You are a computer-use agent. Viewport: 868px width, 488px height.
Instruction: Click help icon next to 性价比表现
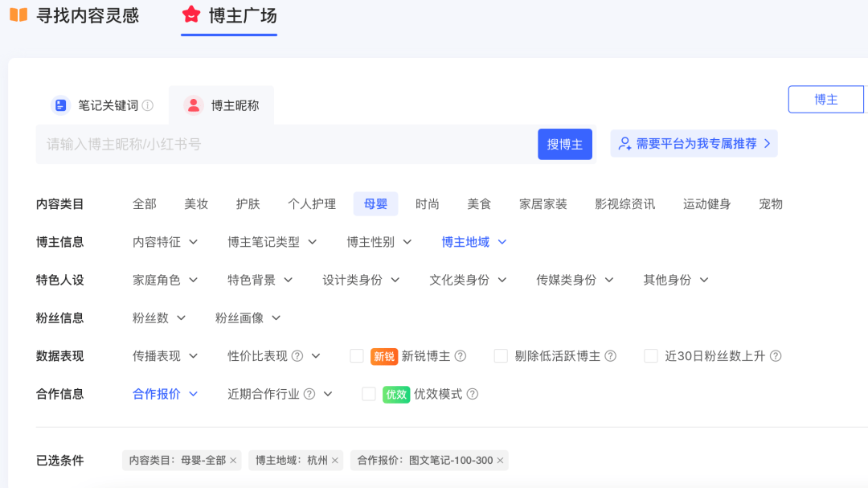coord(297,356)
